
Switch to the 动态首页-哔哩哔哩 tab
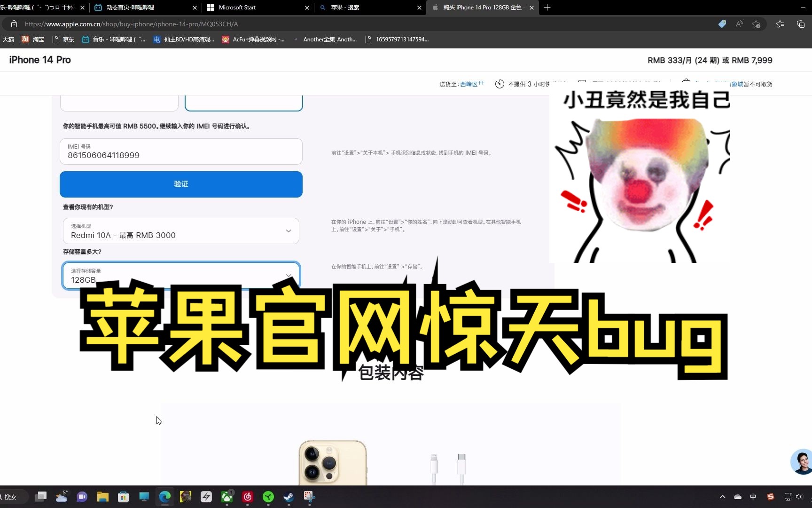pyautogui.click(x=146, y=8)
